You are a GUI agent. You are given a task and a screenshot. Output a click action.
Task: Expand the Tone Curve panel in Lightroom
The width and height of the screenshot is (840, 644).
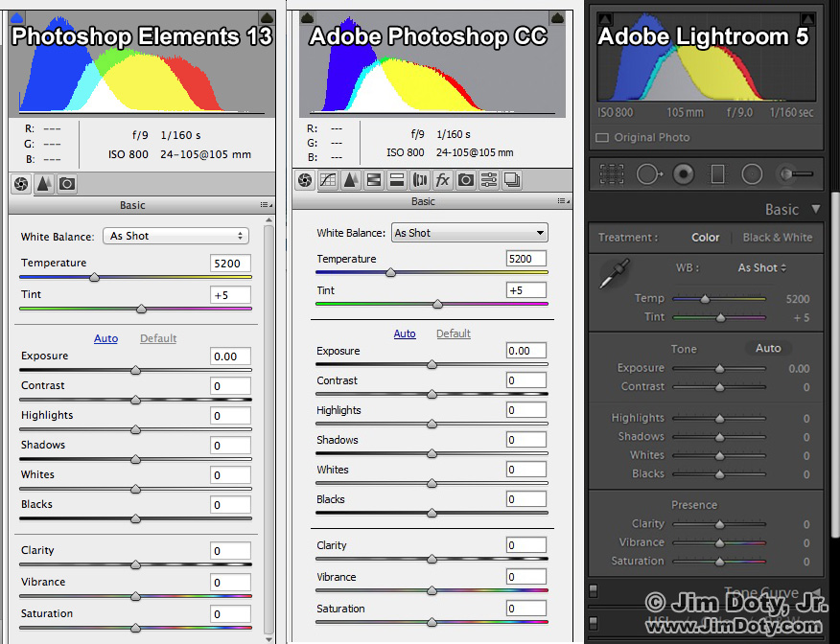[816, 591]
